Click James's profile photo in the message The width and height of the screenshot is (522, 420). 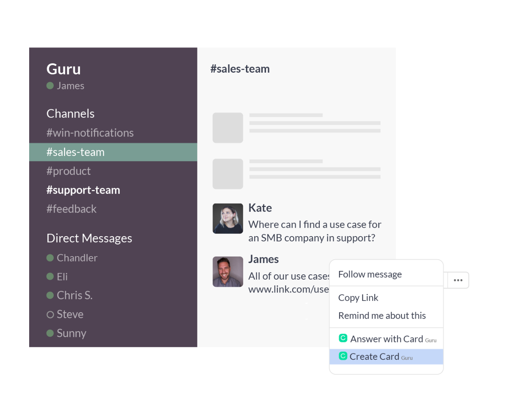[228, 272]
